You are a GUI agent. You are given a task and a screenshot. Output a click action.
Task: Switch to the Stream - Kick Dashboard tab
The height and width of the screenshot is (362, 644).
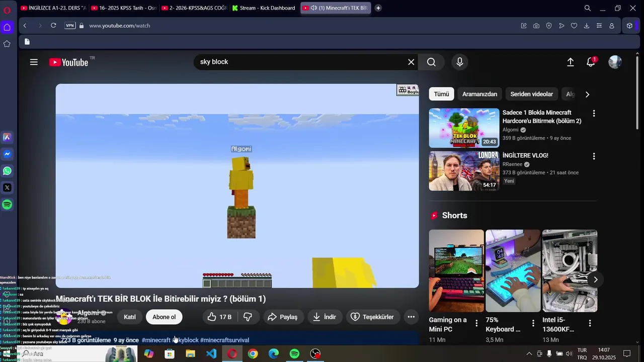[265, 8]
